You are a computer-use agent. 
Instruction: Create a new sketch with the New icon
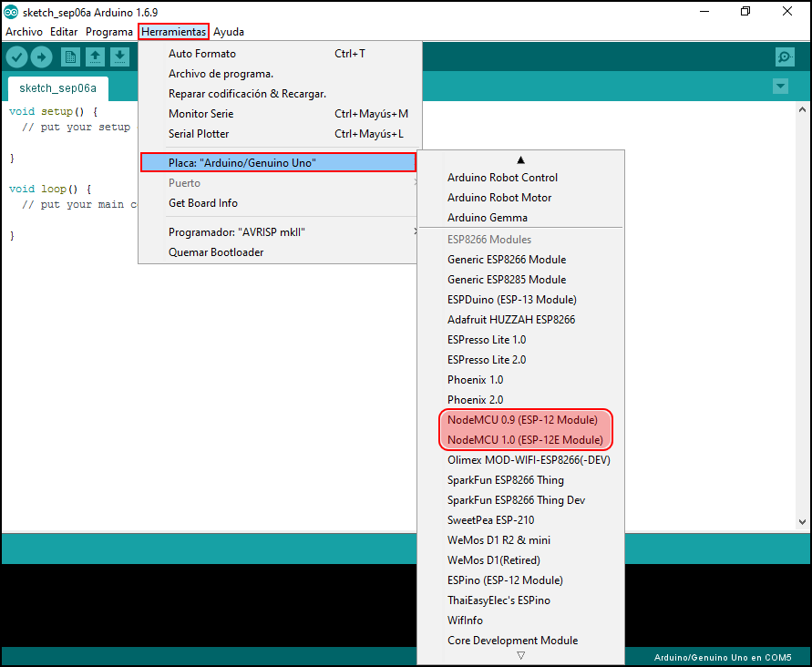[70, 57]
